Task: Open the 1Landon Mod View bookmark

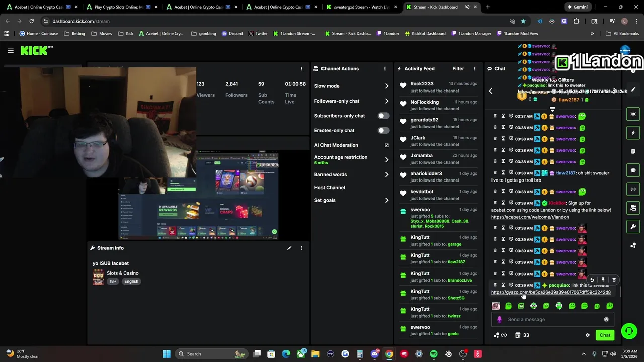Action: (517, 34)
